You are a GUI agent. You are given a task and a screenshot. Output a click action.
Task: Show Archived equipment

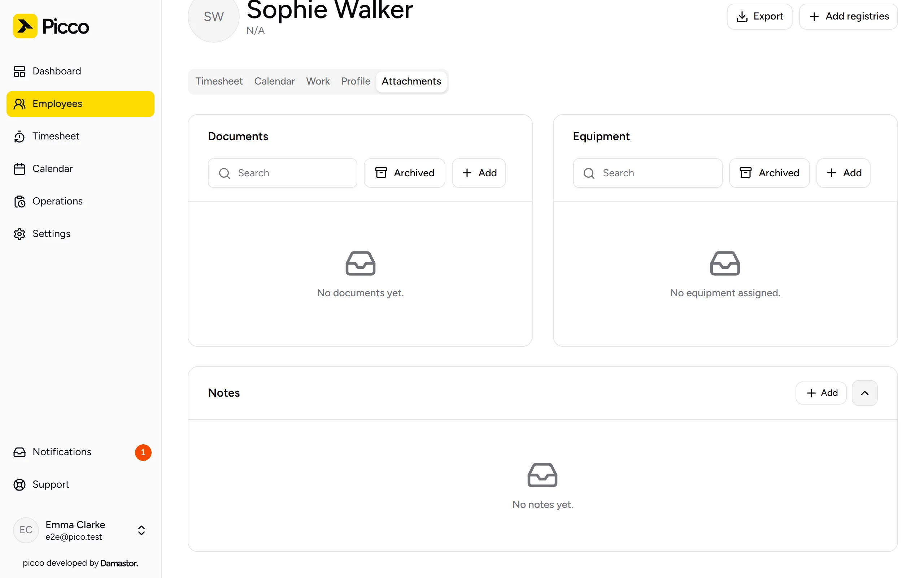(x=770, y=173)
